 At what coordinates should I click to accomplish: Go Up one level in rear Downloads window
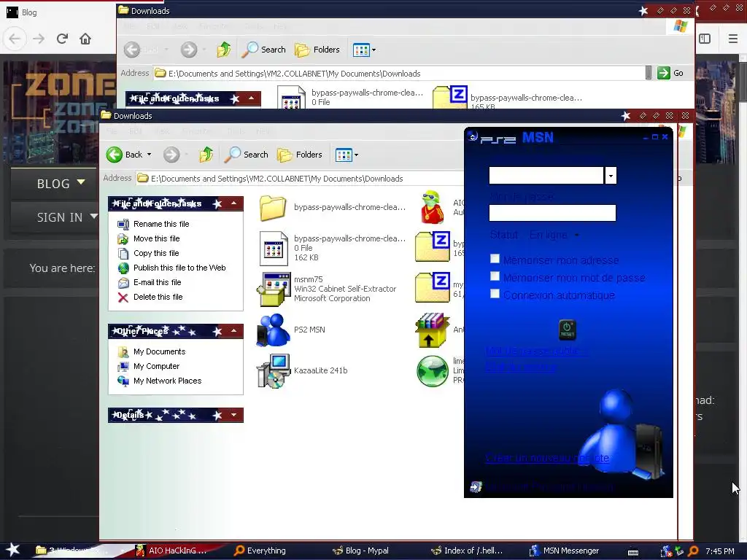pos(224,50)
